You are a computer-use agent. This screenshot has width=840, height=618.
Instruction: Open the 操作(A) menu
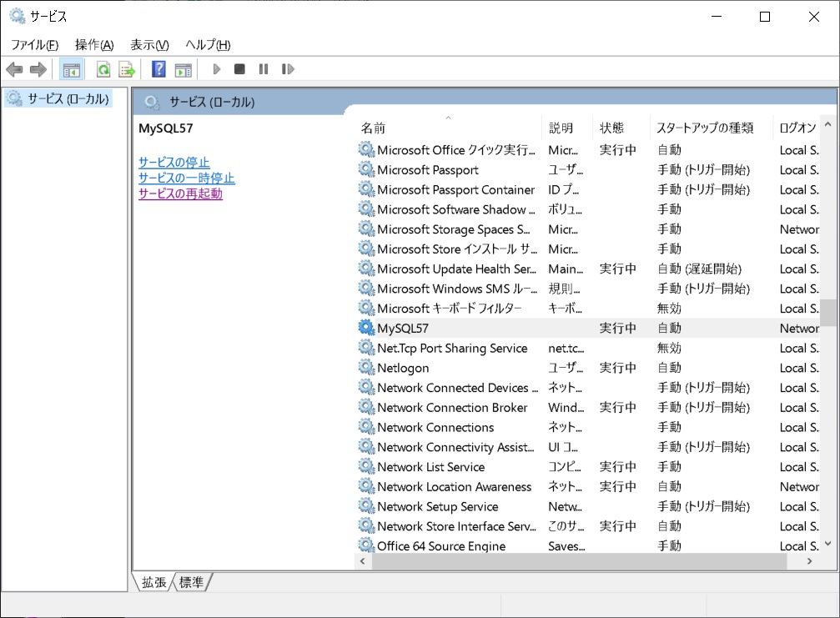[94, 44]
